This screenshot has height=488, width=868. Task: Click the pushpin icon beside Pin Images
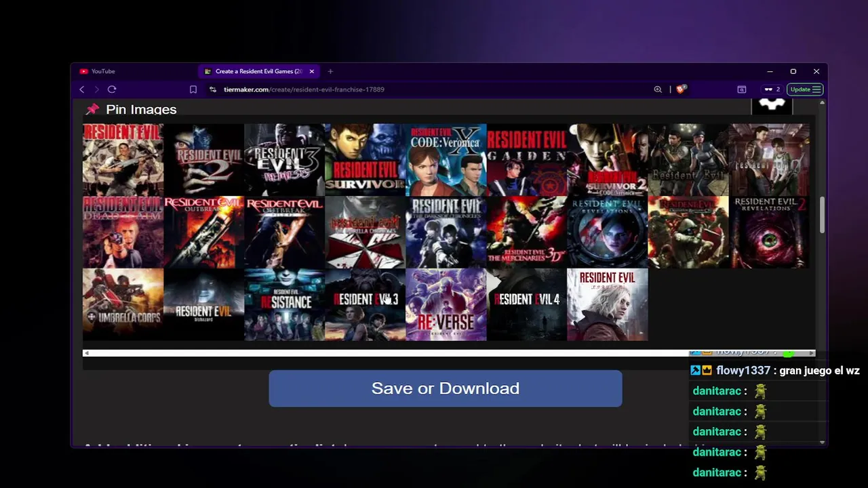[92, 109]
